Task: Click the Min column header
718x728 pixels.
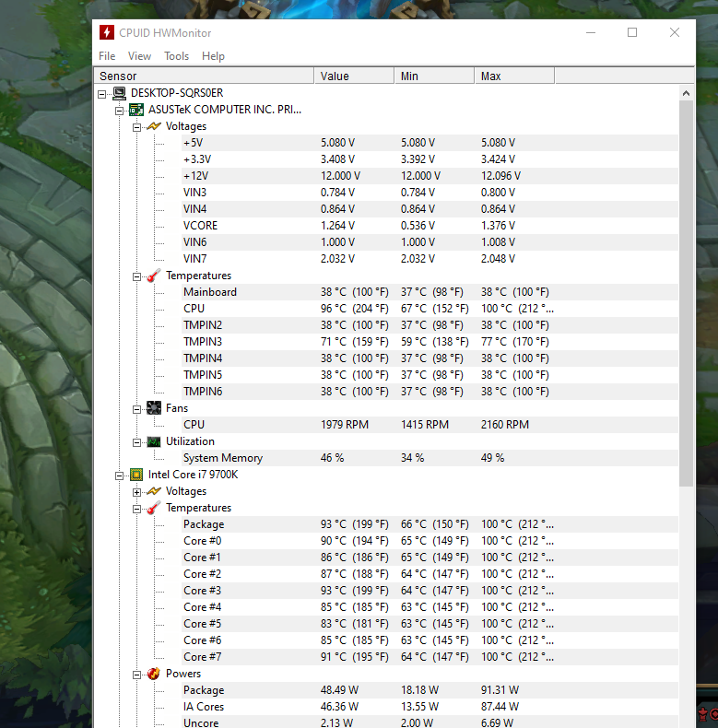Action: 435,76
